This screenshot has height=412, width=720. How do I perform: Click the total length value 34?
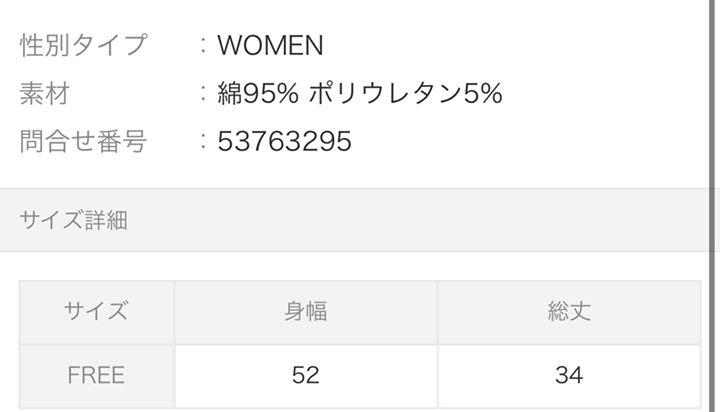(x=569, y=376)
